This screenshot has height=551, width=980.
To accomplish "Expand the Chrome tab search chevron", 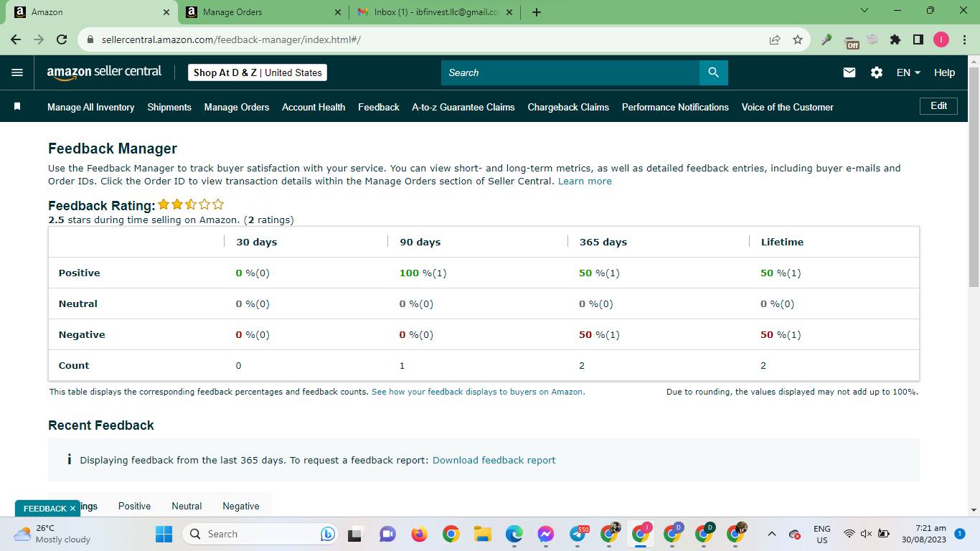I will tap(864, 11).
